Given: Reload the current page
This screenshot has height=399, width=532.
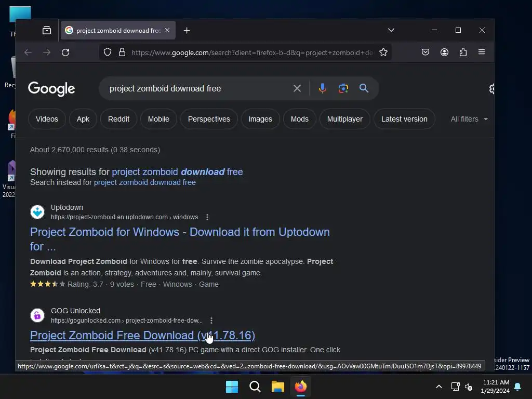Looking at the screenshot, I should pos(65,52).
